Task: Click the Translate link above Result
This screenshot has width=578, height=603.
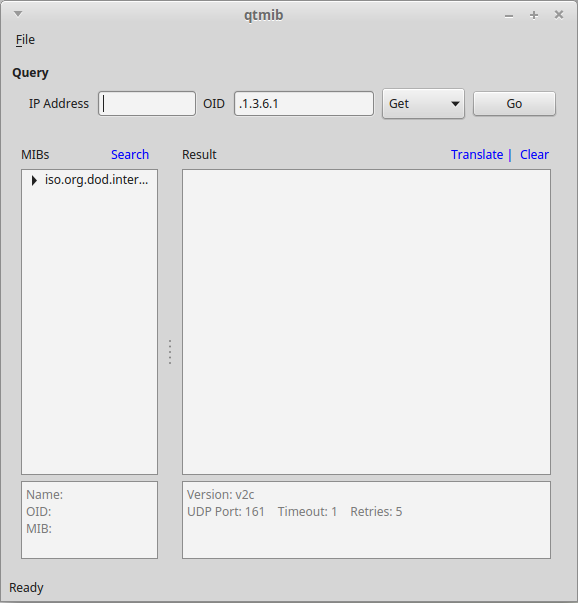Action: click(477, 155)
